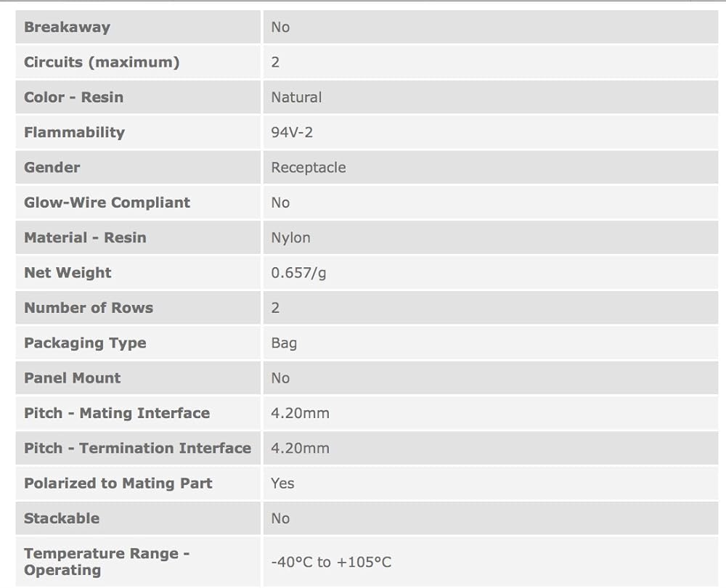Click the Bag packaging value
Image resolution: width=726 pixels, height=588 pixels.
284,343
